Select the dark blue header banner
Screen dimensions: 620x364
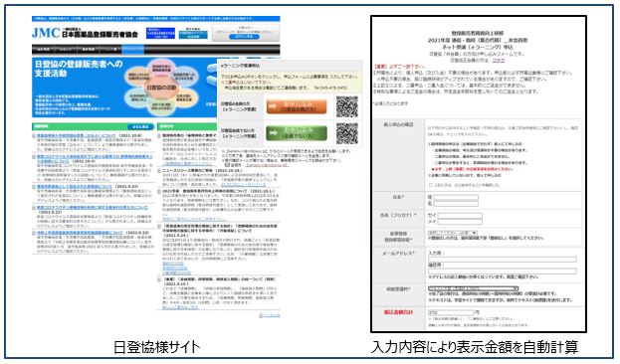[x=160, y=33]
